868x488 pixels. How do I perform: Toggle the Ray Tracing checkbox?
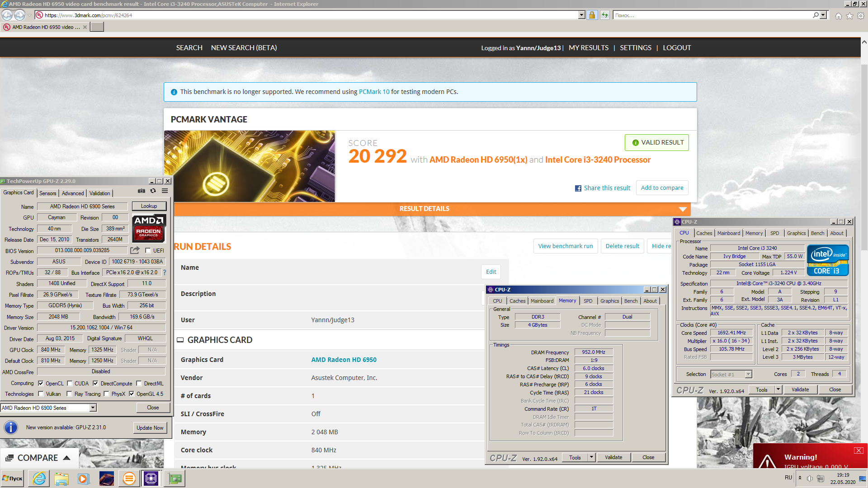(69, 394)
